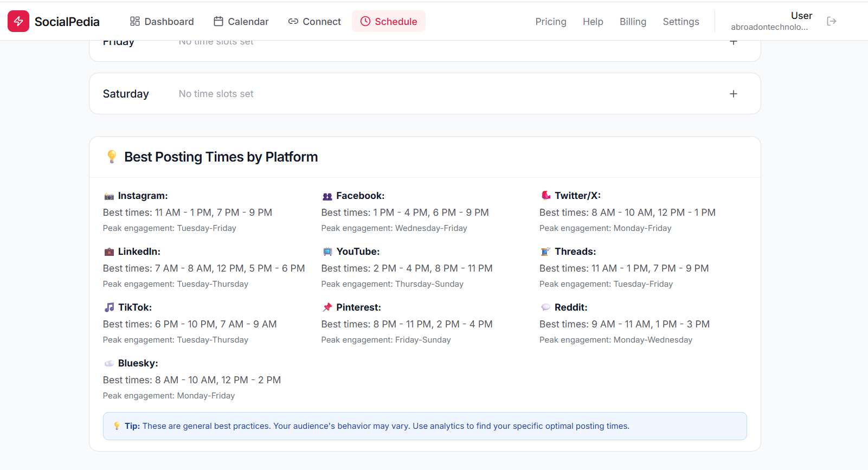The width and height of the screenshot is (868, 470).
Task: Click the LinkedIn briefcase icon
Action: point(109,252)
